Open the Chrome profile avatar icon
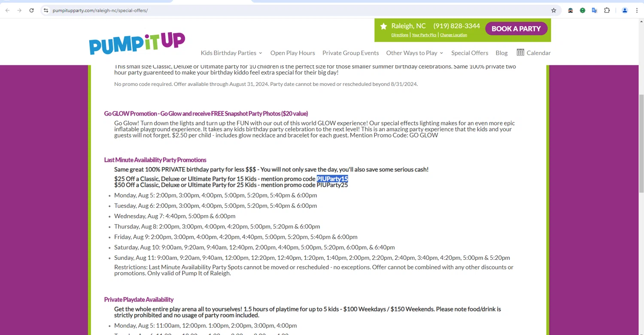The width and height of the screenshot is (644, 335). (625, 10)
